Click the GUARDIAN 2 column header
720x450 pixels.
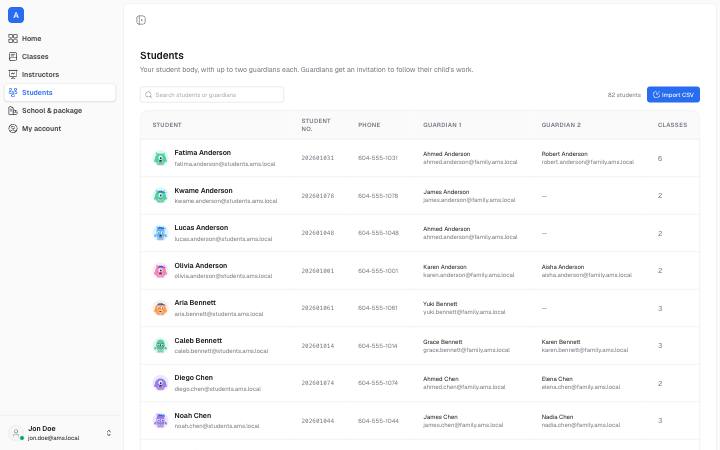[x=561, y=125]
